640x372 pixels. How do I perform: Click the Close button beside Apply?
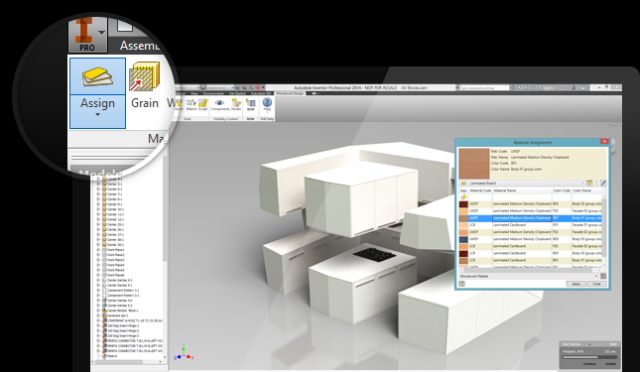point(597,284)
